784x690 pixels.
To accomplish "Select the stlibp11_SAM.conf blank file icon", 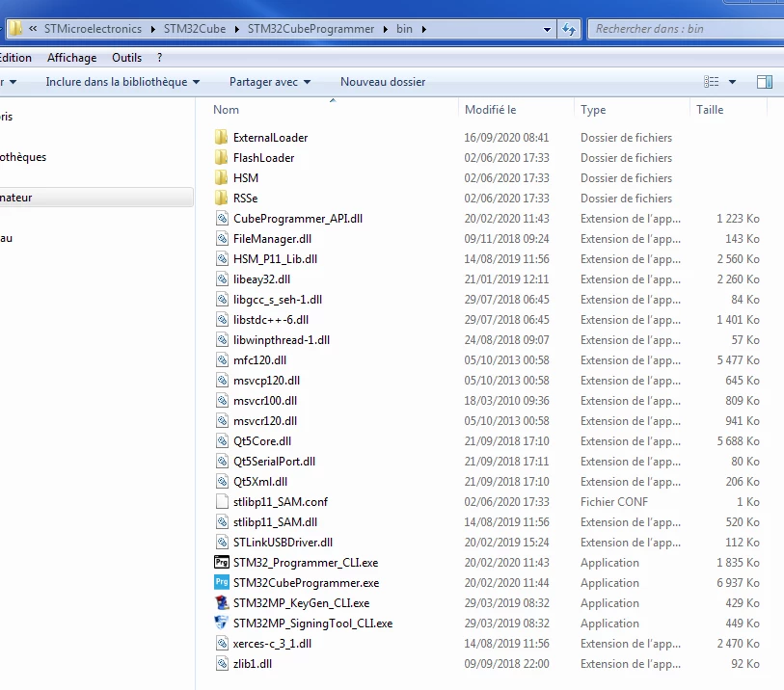I will pyautogui.click(x=222, y=502).
